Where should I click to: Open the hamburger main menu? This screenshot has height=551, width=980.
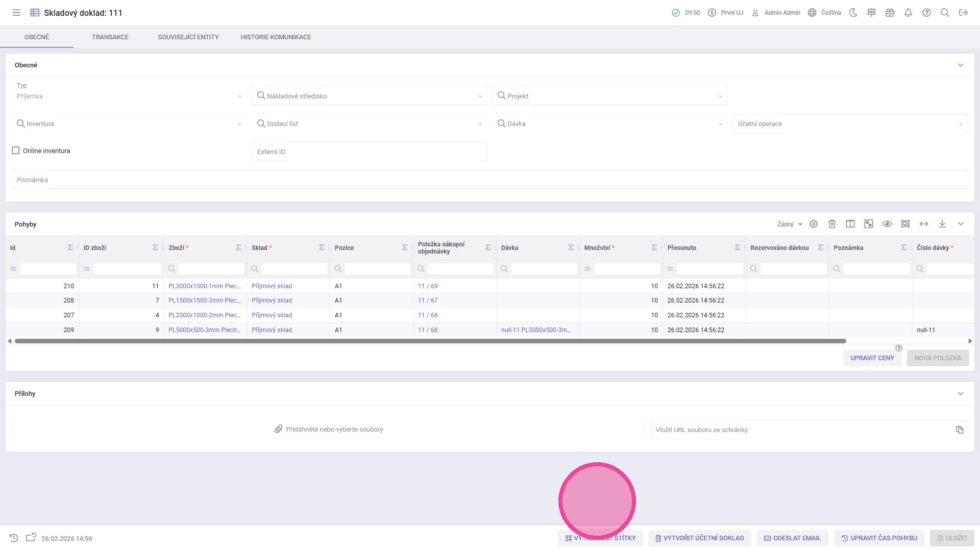[x=16, y=13]
